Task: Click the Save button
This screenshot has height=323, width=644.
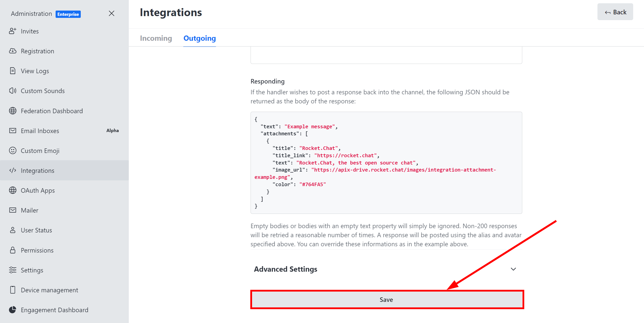Action: (386, 300)
